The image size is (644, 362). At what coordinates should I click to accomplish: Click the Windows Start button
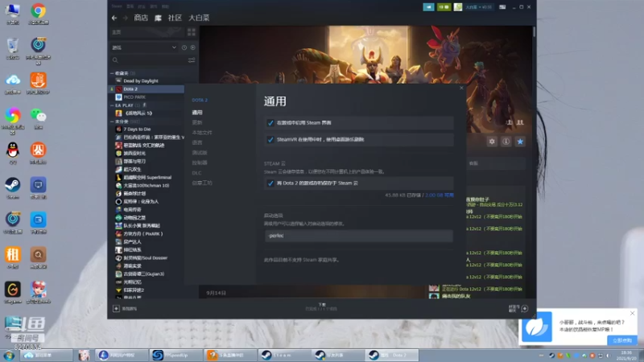click(9, 355)
